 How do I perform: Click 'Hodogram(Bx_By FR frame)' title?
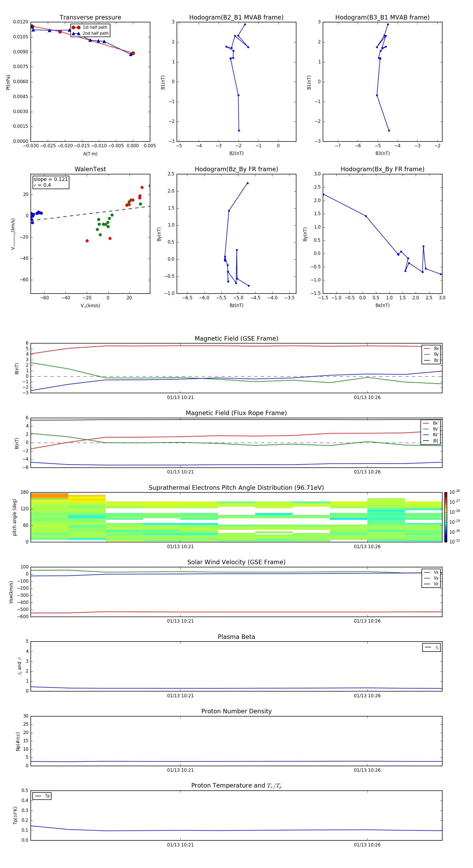382,169
